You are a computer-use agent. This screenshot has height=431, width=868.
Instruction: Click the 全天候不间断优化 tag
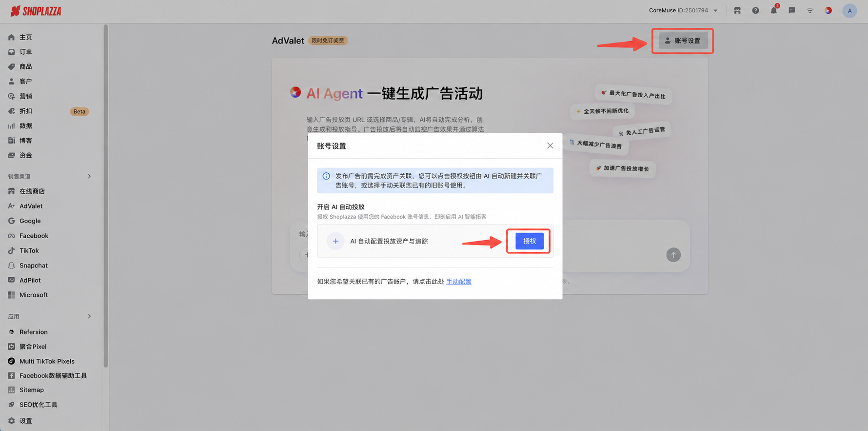[602, 111]
